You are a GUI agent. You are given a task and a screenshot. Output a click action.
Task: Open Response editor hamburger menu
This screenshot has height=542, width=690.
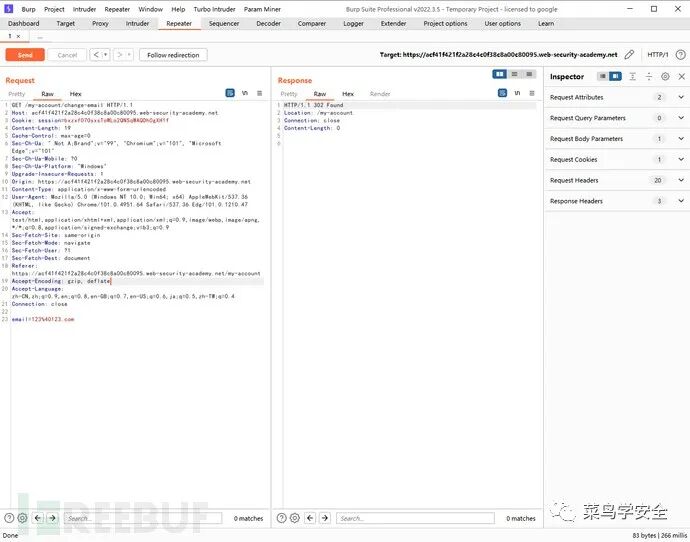click(x=532, y=93)
